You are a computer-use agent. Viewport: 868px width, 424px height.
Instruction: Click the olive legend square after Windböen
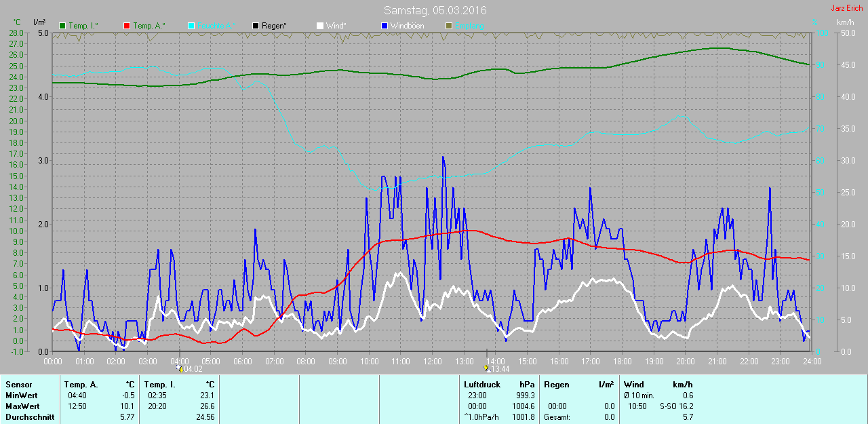tap(448, 26)
